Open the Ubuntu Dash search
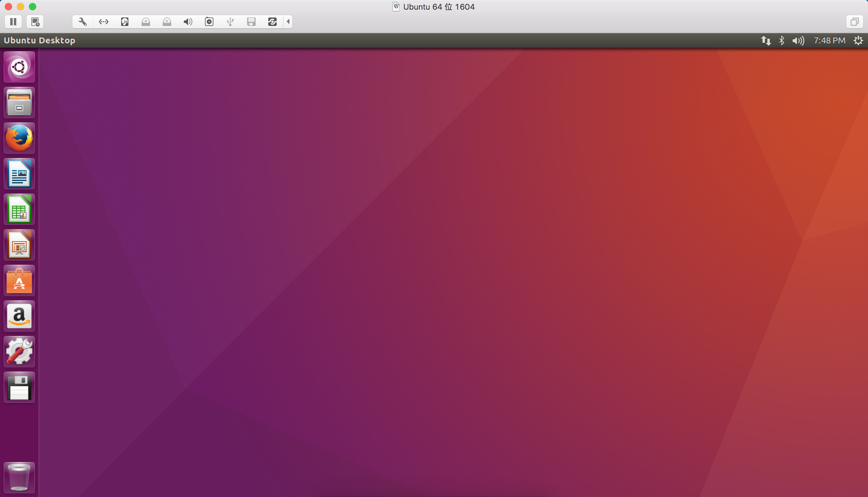868x497 pixels. (19, 67)
